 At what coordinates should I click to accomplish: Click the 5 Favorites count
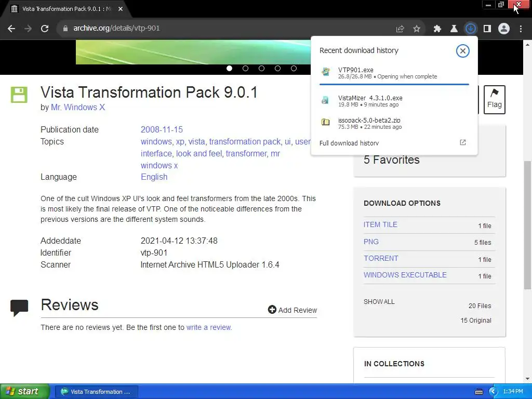pos(392,160)
